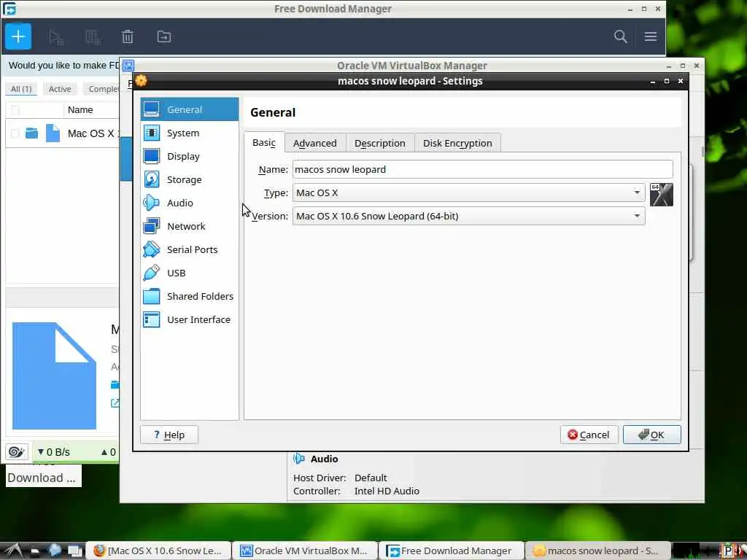The width and height of the screenshot is (747, 560).
Task: Open the System settings category
Action: pos(189,133)
